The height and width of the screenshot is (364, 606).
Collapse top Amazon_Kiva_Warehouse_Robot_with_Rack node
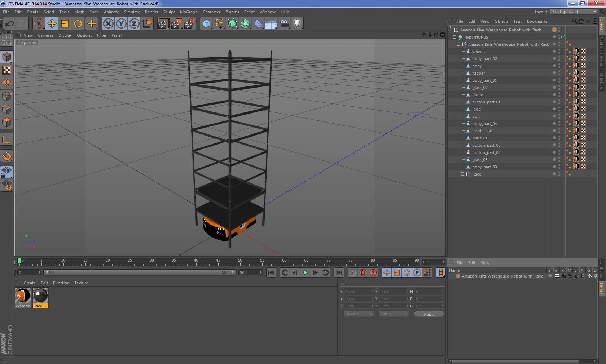pos(451,30)
